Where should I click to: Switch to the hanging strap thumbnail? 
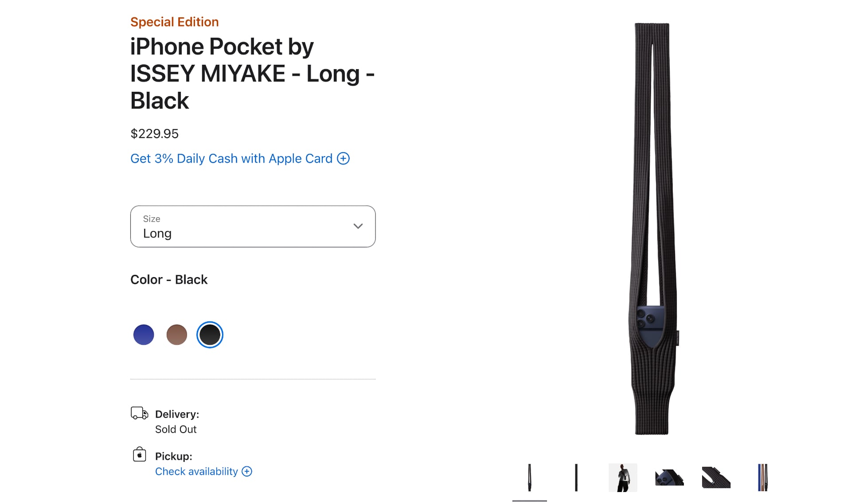tap(530, 477)
